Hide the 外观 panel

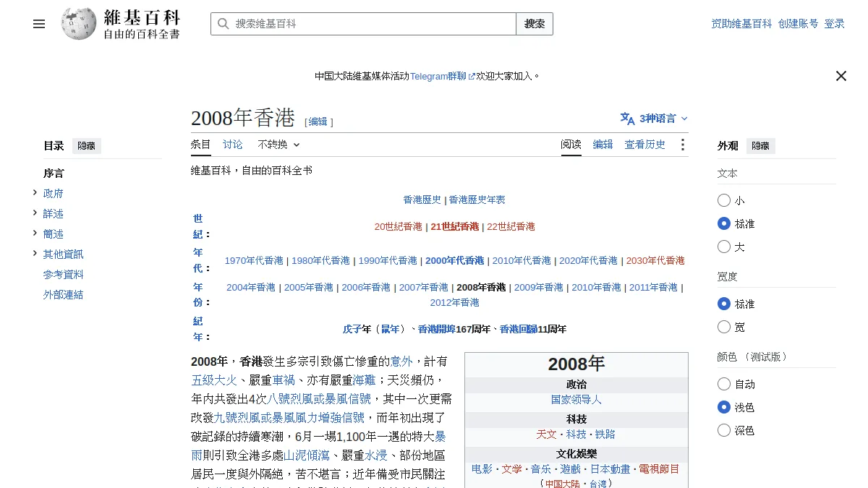[761, 146]
